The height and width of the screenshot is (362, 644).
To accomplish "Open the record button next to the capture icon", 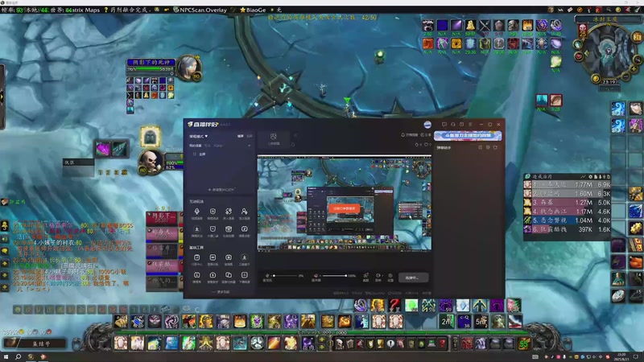I will pos(378,277).
